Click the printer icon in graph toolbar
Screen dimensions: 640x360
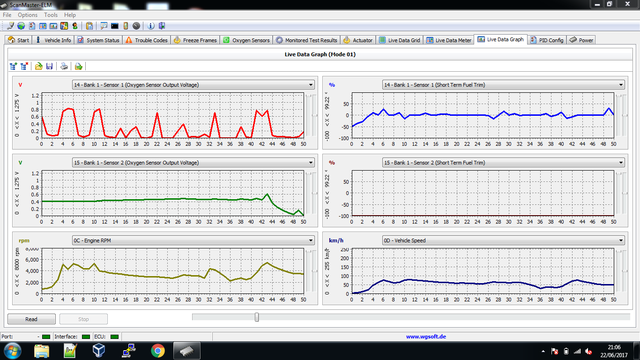tap(64, 66)
